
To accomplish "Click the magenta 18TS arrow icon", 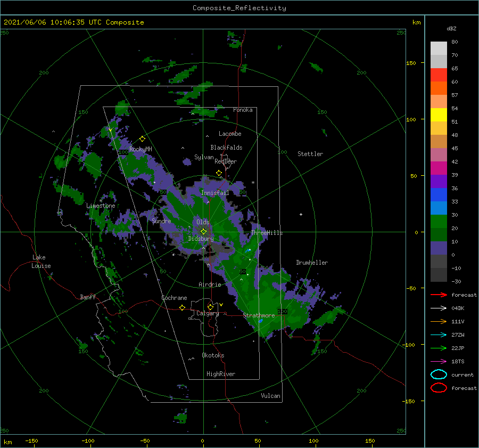I will (x=439, y=362).
